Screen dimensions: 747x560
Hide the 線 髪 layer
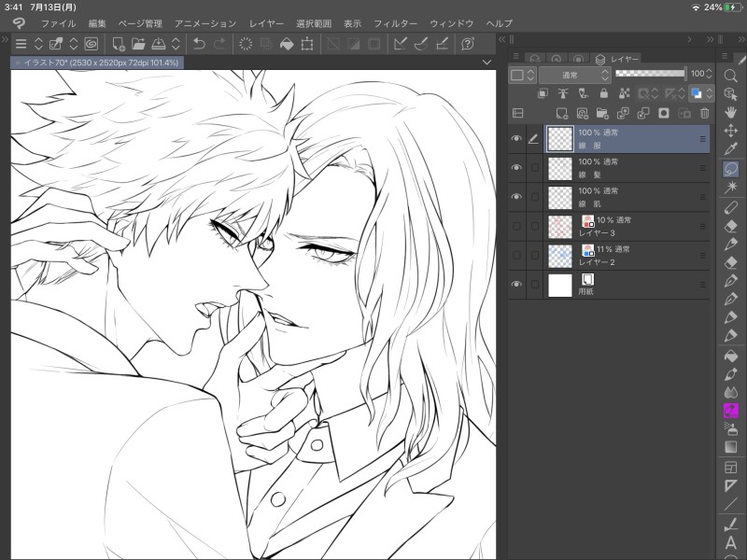pos(516,168)
